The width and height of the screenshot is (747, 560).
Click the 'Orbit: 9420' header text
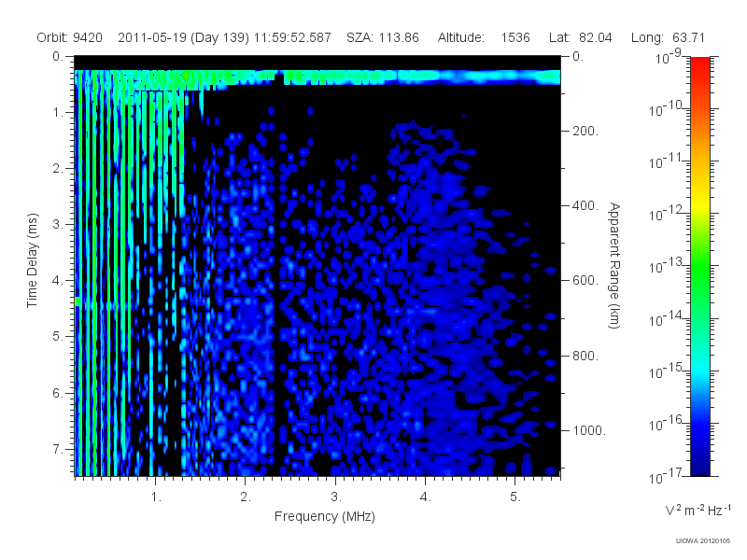pos(69,37)
